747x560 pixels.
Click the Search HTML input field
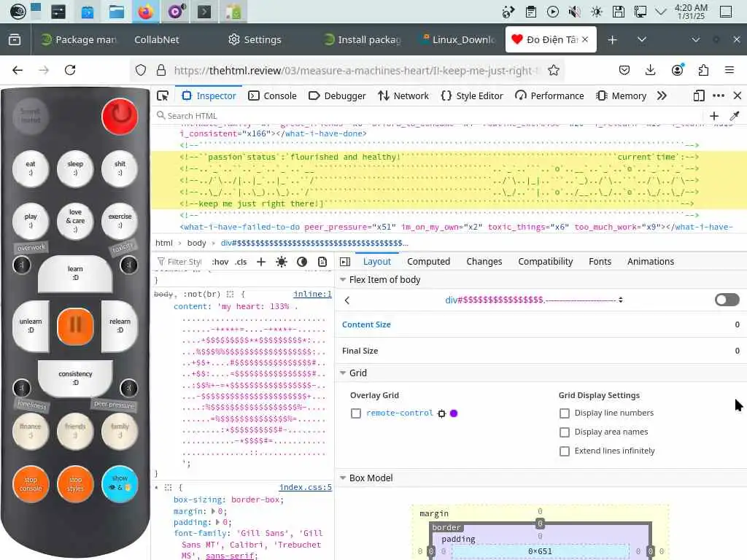(429, 116)
